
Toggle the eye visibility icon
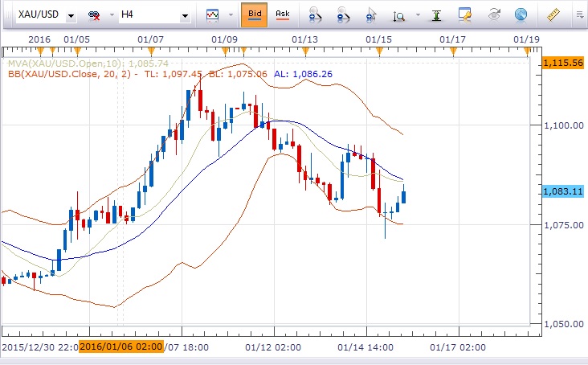[494, 15]
